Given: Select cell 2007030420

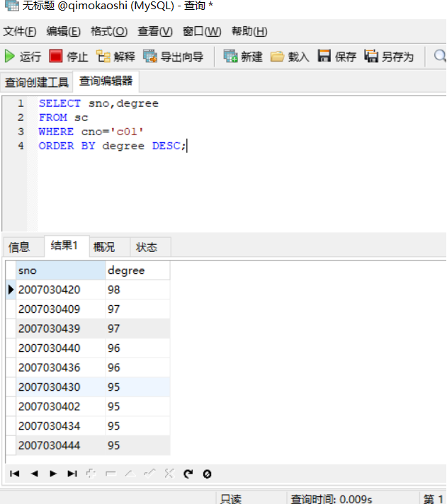Looking at the screenshot, I should 60,290.
